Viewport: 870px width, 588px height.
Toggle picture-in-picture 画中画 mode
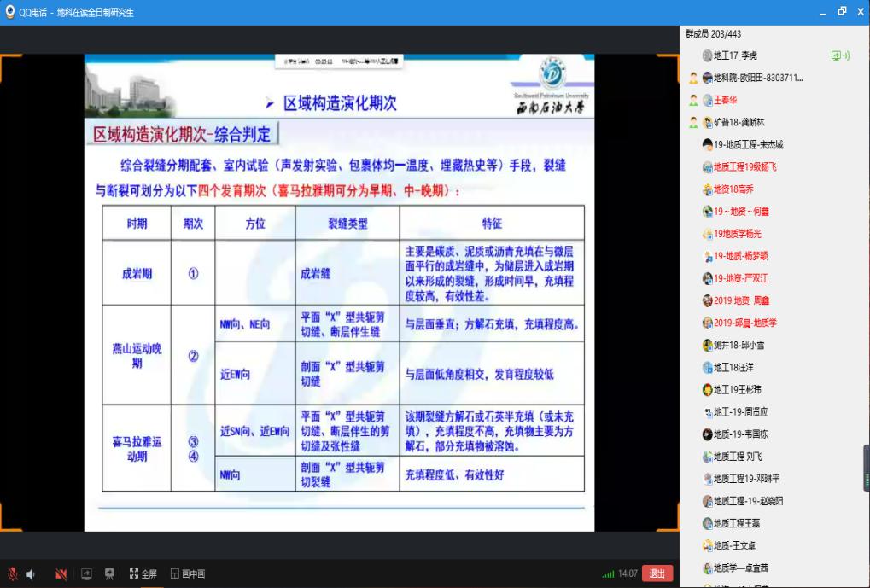pos(187,574)
